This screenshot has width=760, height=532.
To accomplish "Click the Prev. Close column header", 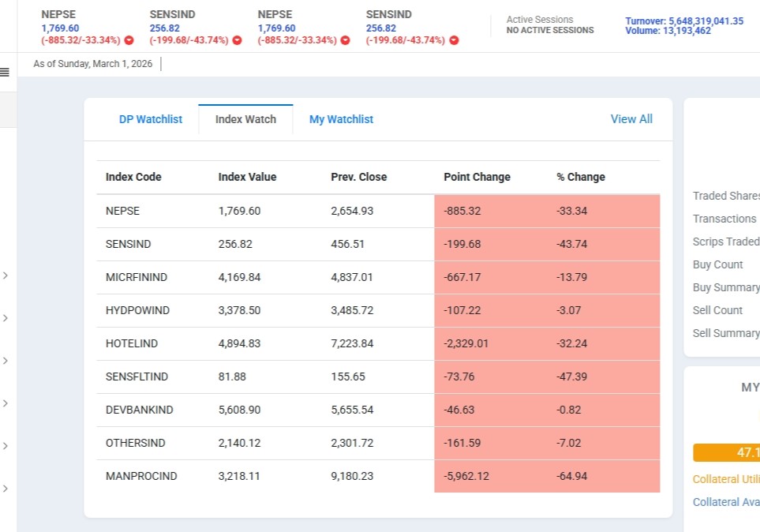I will (x=358, y=177).
